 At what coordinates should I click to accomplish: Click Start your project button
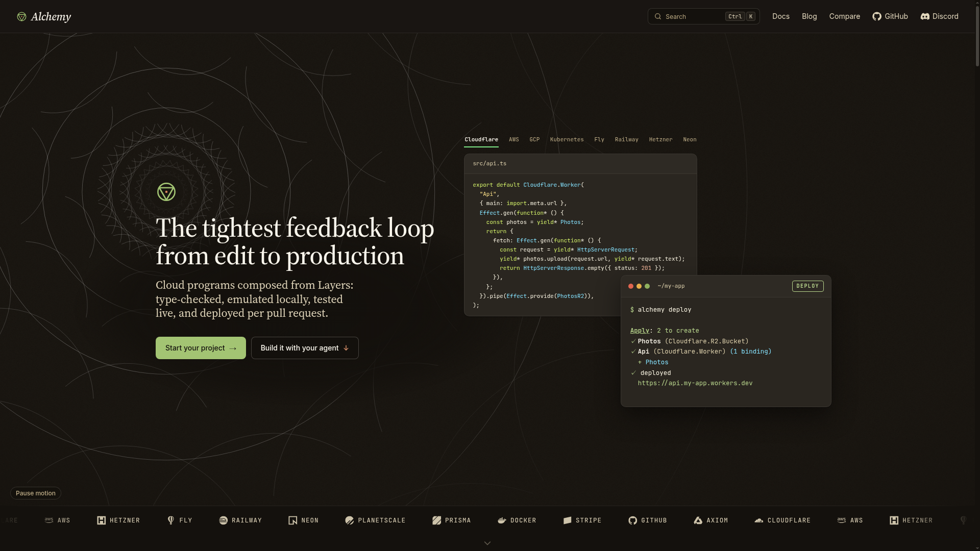tap(201, 348)
